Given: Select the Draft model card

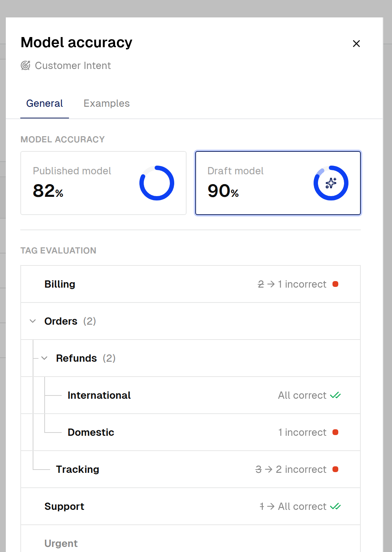Looking at the screenshot, I should pyautogui.click(x=278, y=183).
